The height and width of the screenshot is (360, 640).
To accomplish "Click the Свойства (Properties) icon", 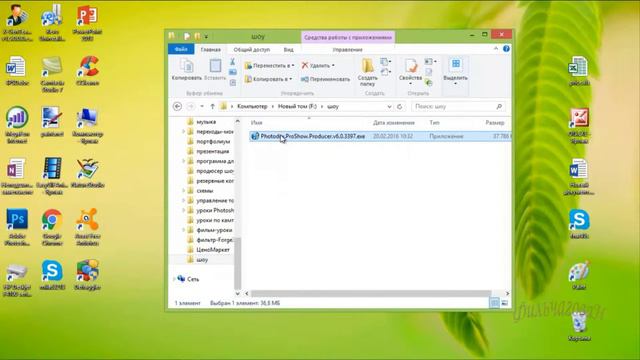I will pos(411,66).
